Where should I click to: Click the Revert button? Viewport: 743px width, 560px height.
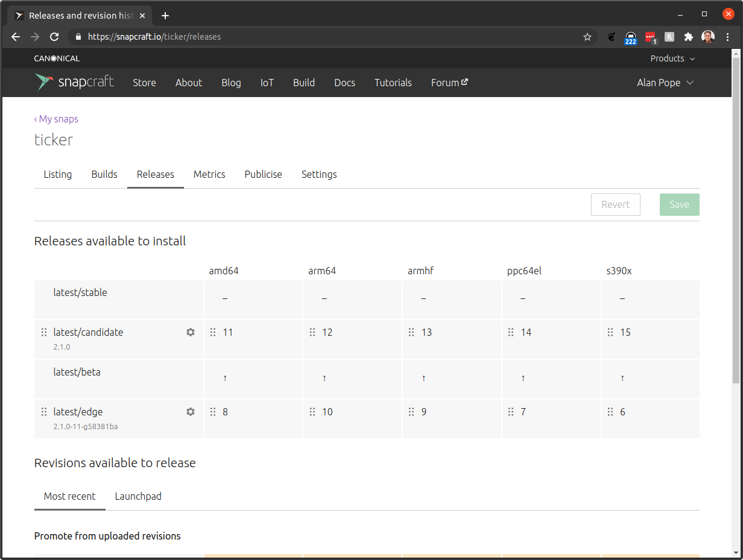pyautogui.click(x=616, y=204)
